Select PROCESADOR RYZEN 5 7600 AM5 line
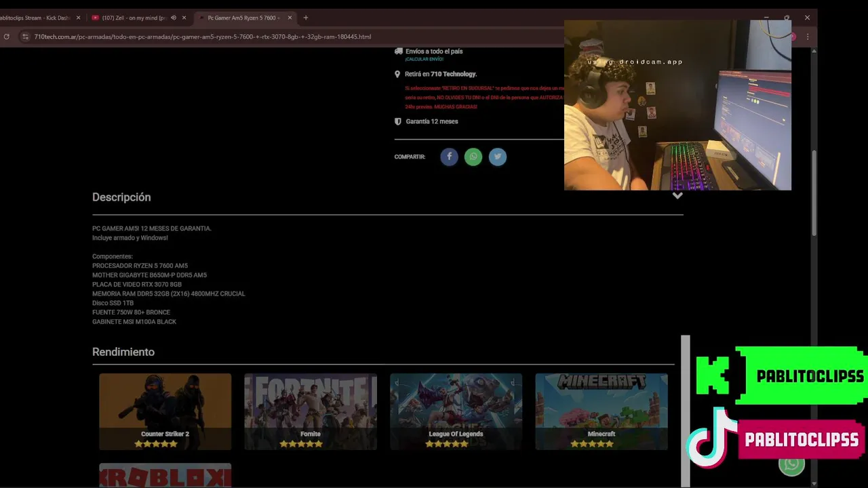Image resolution: width=868 pixels, height=488 pixels. click(x=140, y=266)
